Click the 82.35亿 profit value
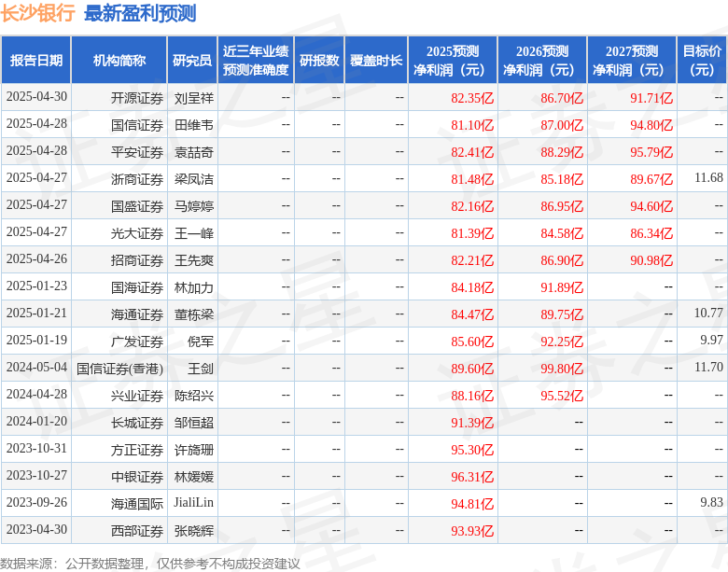The height and width of the screenshot is (572, 728). pyautogui.click(x=472, y=98)
